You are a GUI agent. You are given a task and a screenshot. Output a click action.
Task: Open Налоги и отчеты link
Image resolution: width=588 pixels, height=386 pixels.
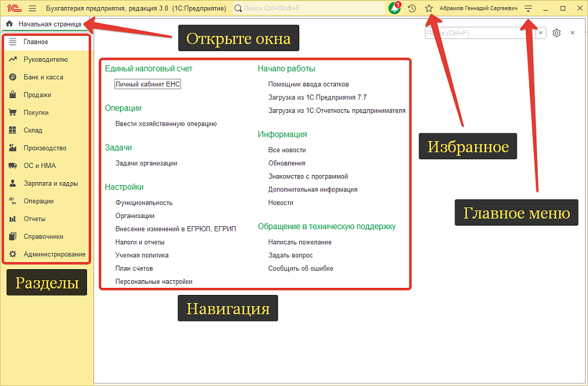click(x=140, y=241)
